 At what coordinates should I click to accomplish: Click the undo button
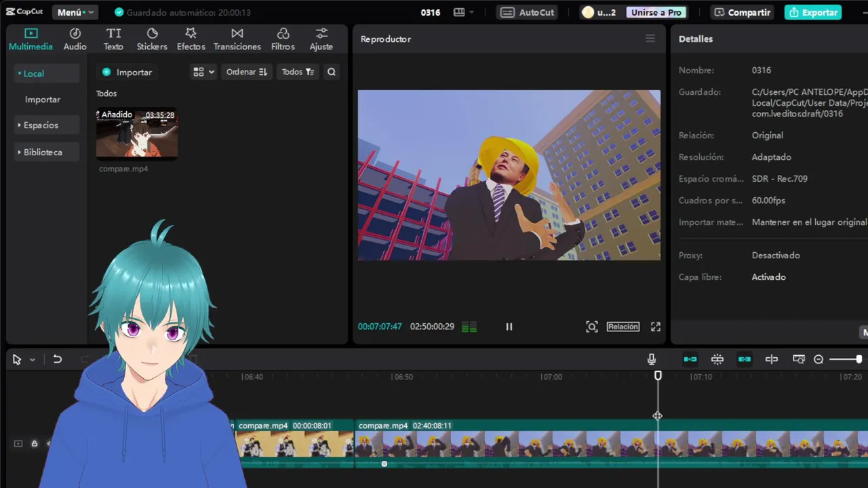58,360
